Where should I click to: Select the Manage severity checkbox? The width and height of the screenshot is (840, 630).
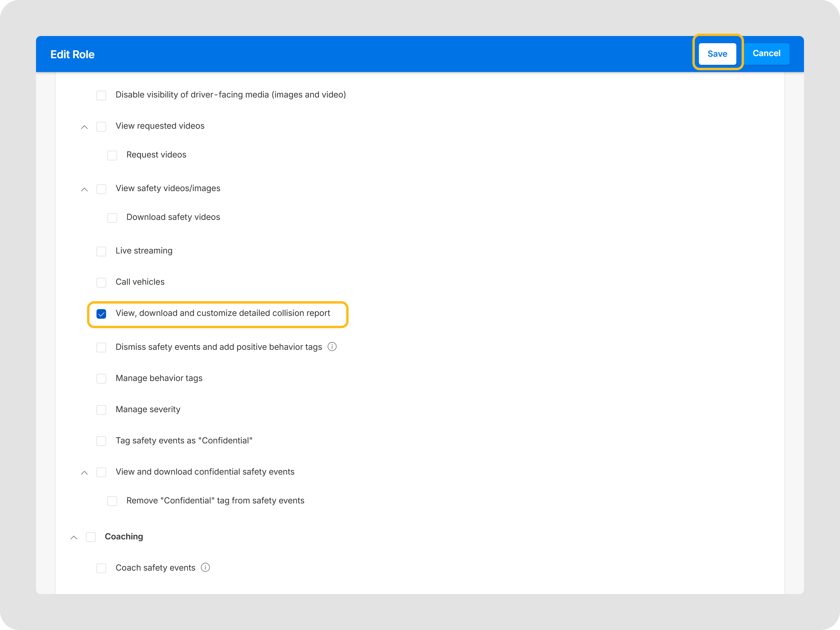click(101, 410)
